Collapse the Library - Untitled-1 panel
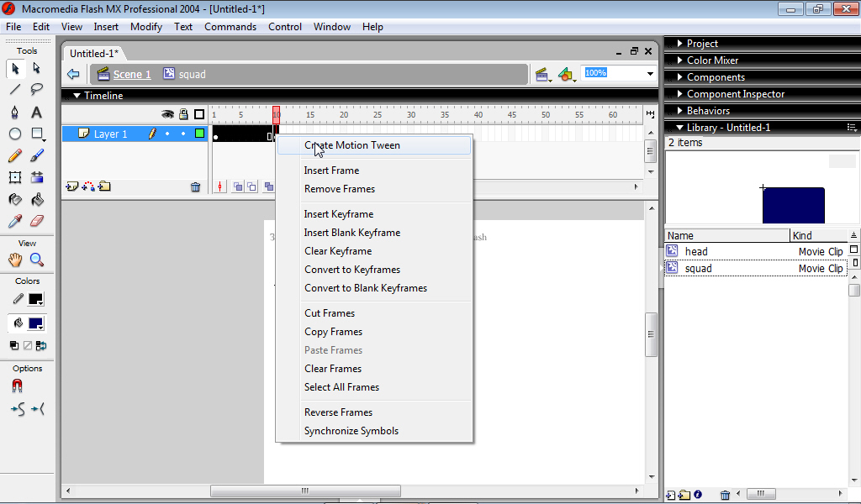This screenshot has width=861, height=504. (679, 127)
